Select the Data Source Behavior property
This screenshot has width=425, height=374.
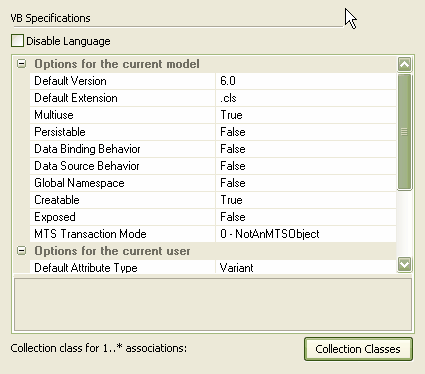123,166
